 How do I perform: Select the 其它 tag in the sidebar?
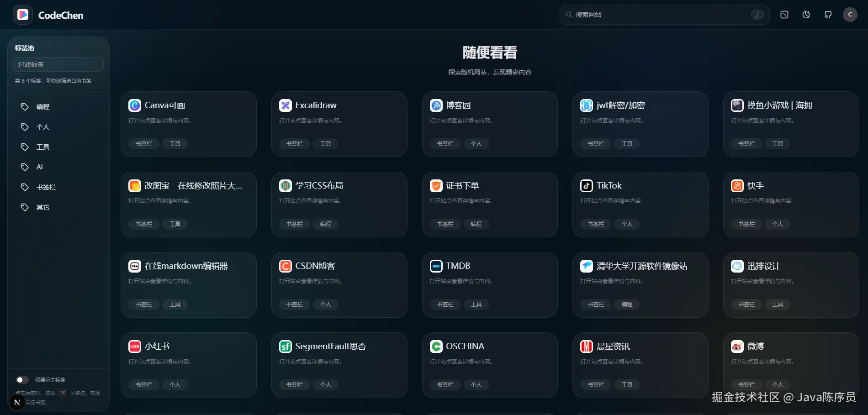coord(58,207)
